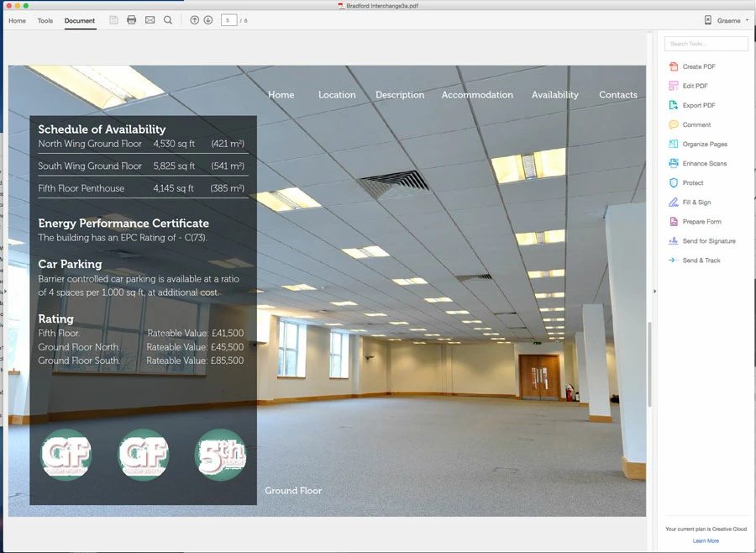Viewport: 756px width, 553px height.
Task: Click the Export PDF tool icon
Action: coord(674,105)
